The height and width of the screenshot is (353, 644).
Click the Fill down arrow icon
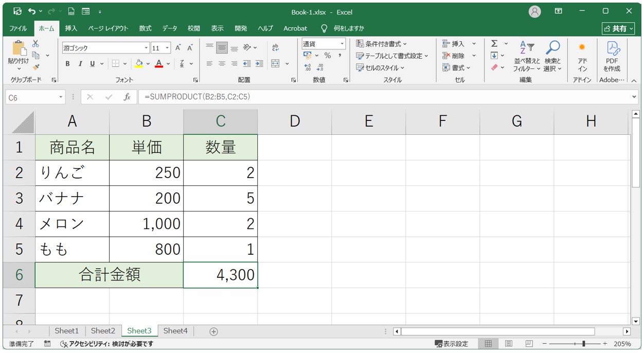click(494, 56)
